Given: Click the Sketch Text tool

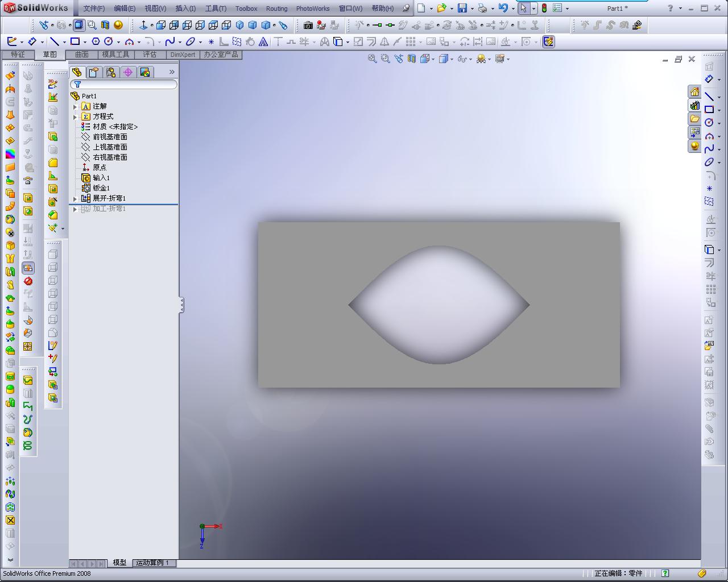Looking at the screenshot, I should (x=263, y=41).
